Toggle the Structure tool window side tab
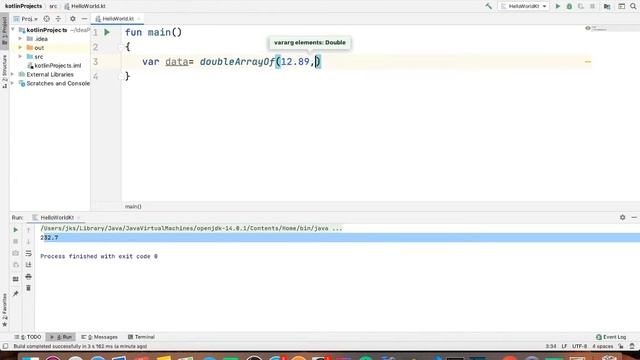The width and height of the screenshot is (640, 360). click(4, 71)
